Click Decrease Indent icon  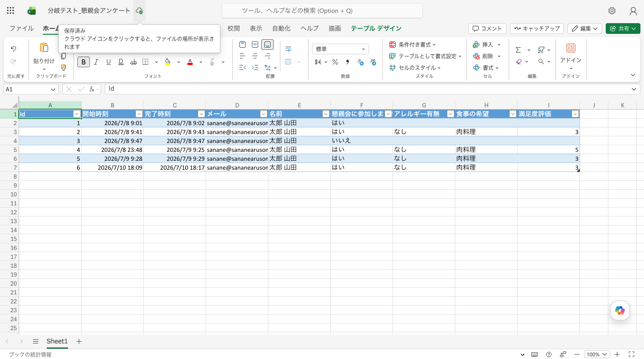(x=243, y=68)
